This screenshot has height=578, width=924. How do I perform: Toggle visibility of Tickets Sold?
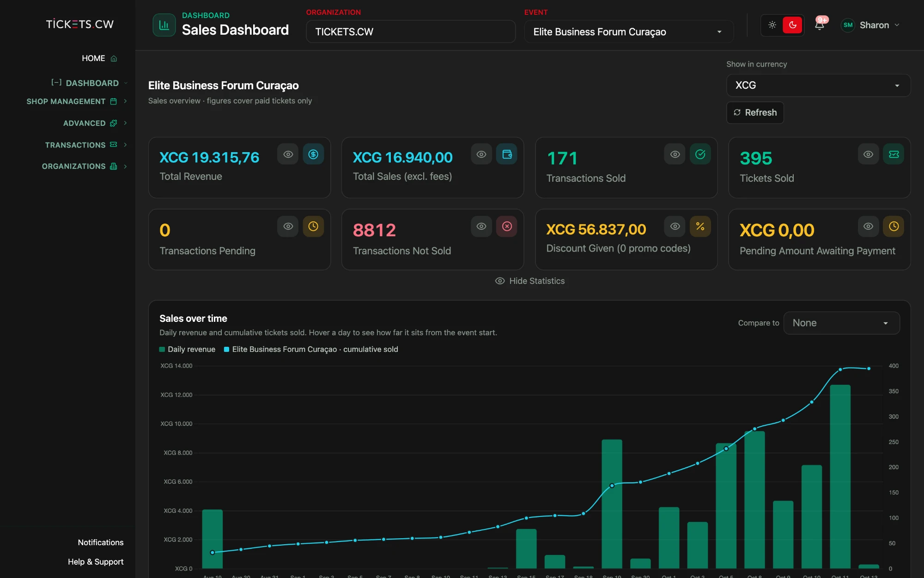point(869,154)
